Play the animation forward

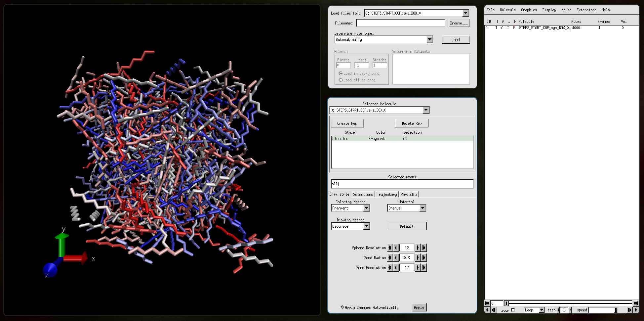coord(636,310)
